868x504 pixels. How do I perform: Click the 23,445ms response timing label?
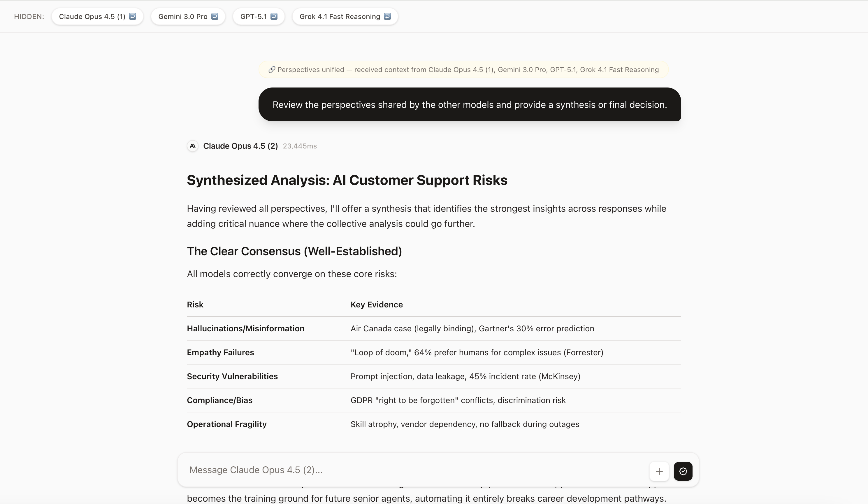tap(299, 146)
